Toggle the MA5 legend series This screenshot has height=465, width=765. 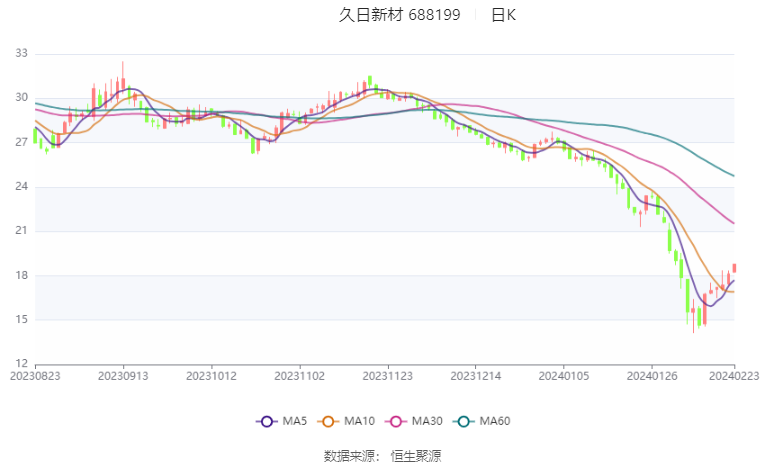coord(282,421)
